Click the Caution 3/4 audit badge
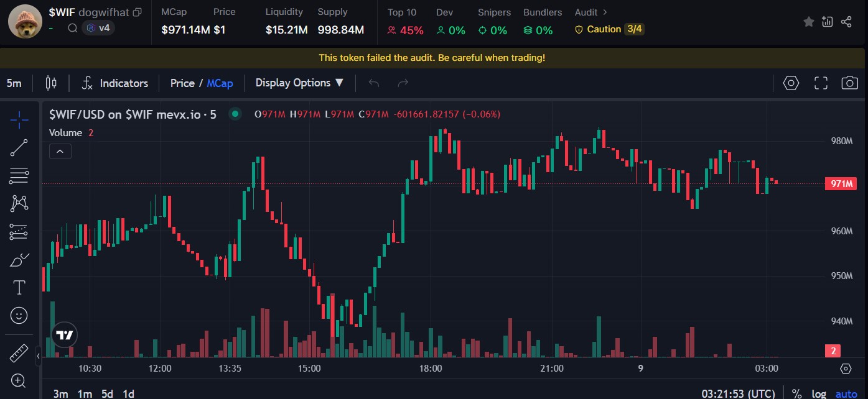Viewport: 868px width, 399px height. [609, 29]
